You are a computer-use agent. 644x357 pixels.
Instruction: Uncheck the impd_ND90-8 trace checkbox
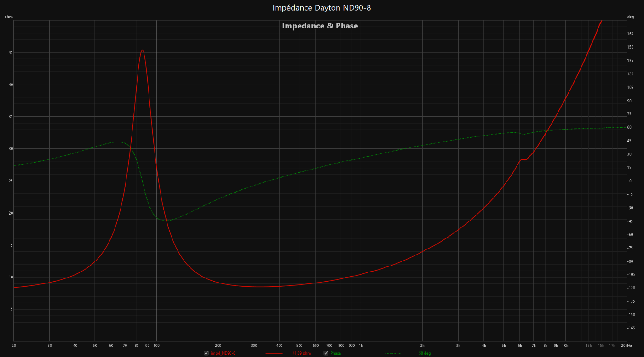point(206,353)
